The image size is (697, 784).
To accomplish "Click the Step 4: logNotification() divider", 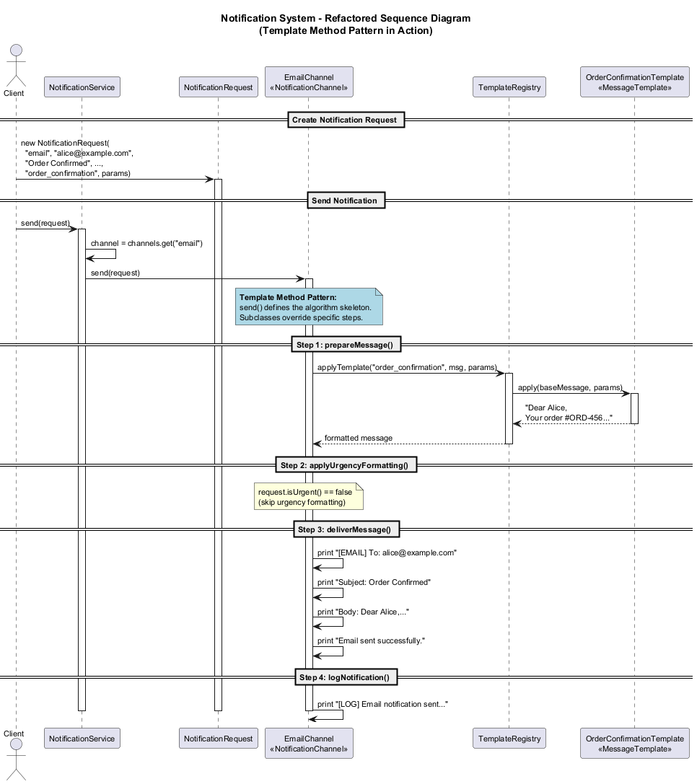I will tap(344, 677).
